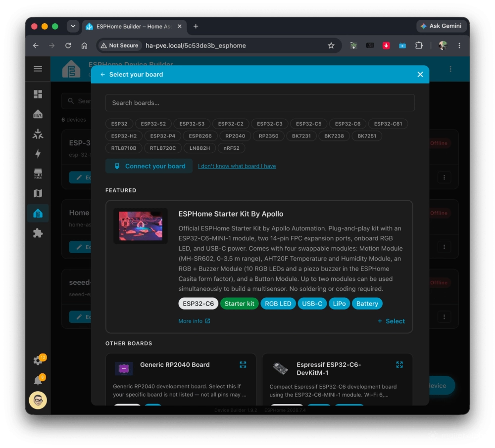Click the Battery tag
This screenshot has width=495, height=448.
point(367,304)
